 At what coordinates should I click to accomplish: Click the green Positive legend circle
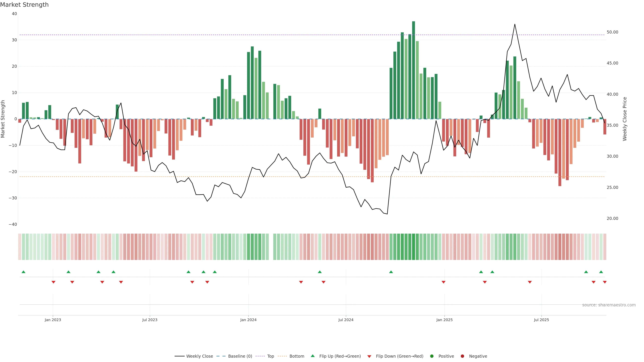[x=432, y=356]
